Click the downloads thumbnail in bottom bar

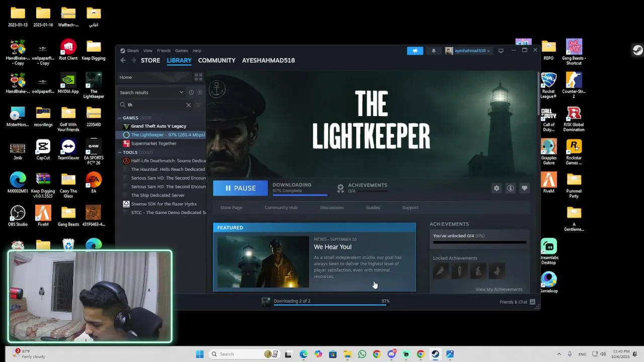[x=266, y=302]
